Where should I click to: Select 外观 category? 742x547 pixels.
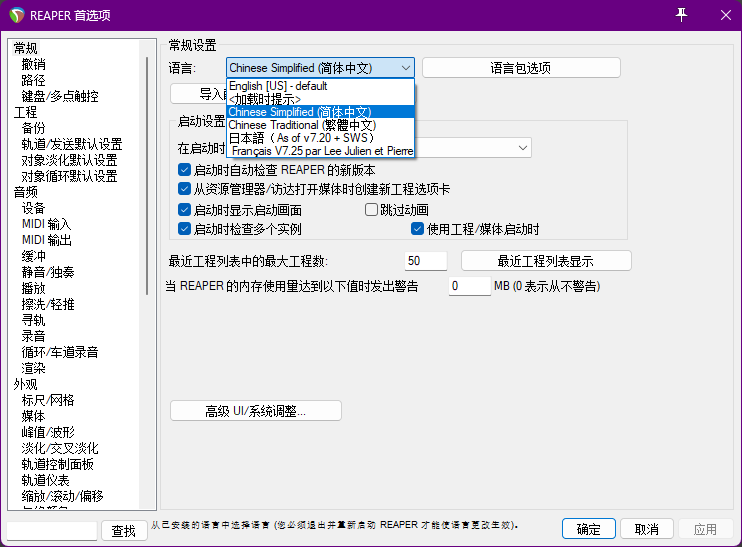click(x=26, y=384)
